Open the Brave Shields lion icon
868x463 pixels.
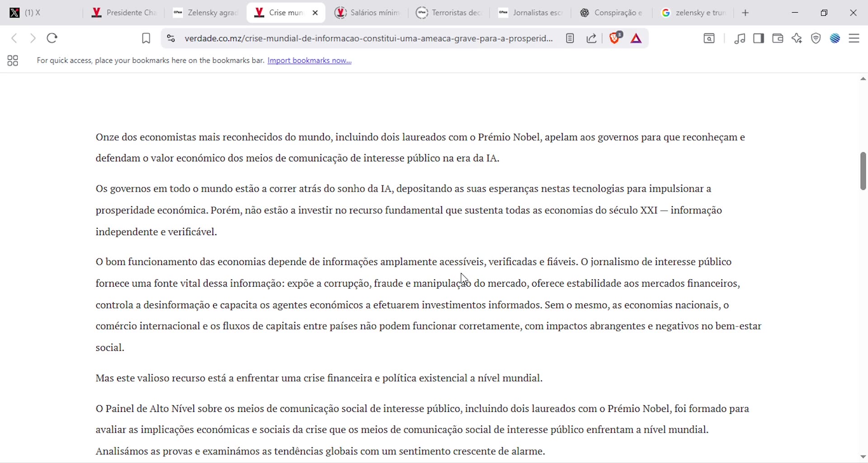(x=615, y=38)
